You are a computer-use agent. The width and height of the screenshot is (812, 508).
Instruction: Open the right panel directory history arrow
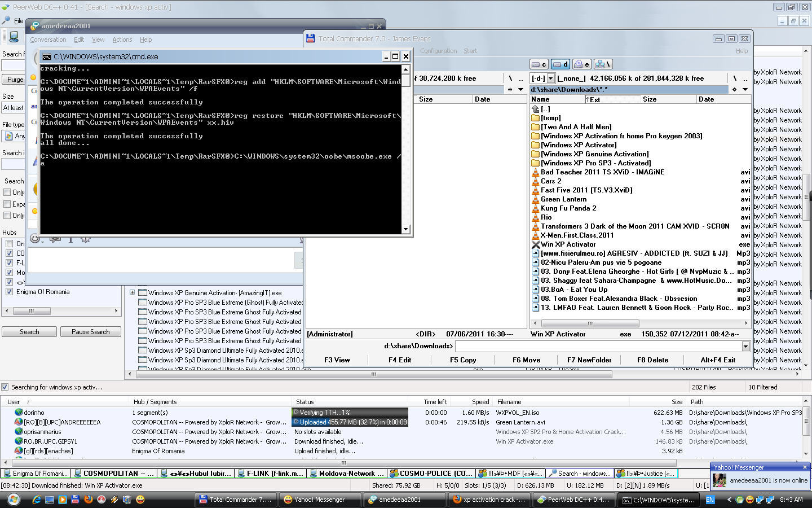pos(745,89)
